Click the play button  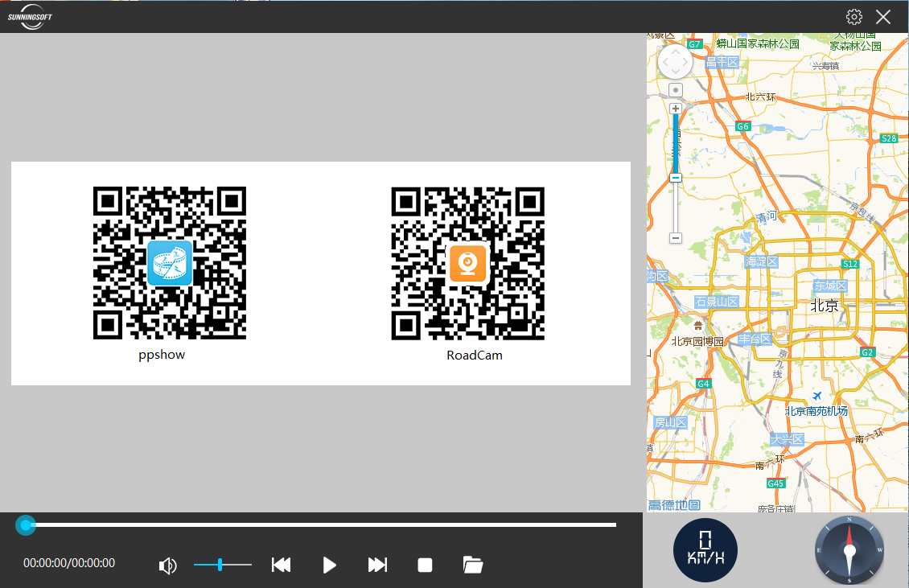click(x=329, y=565)
